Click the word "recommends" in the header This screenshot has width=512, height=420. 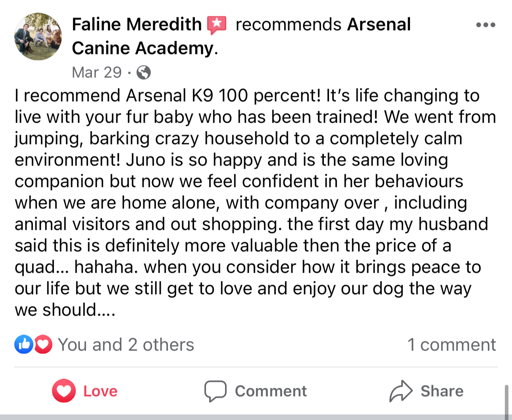tap(288, 25)
